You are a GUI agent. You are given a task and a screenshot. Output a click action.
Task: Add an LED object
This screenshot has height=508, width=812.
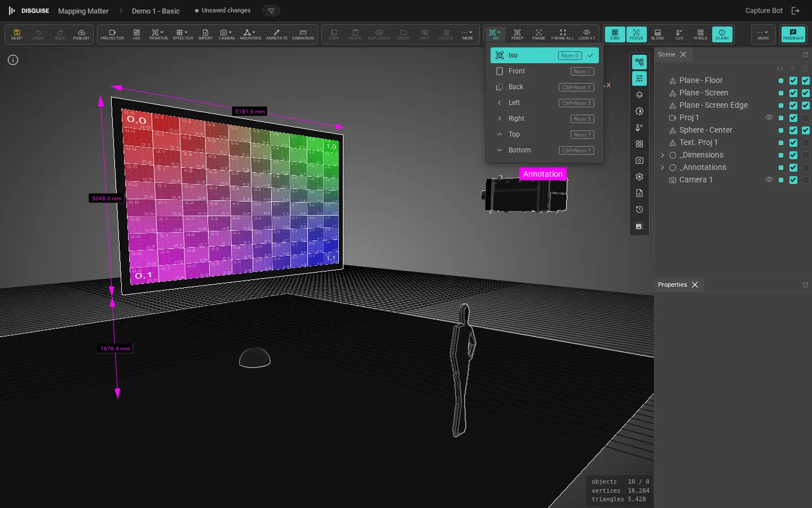pos(136,34)
